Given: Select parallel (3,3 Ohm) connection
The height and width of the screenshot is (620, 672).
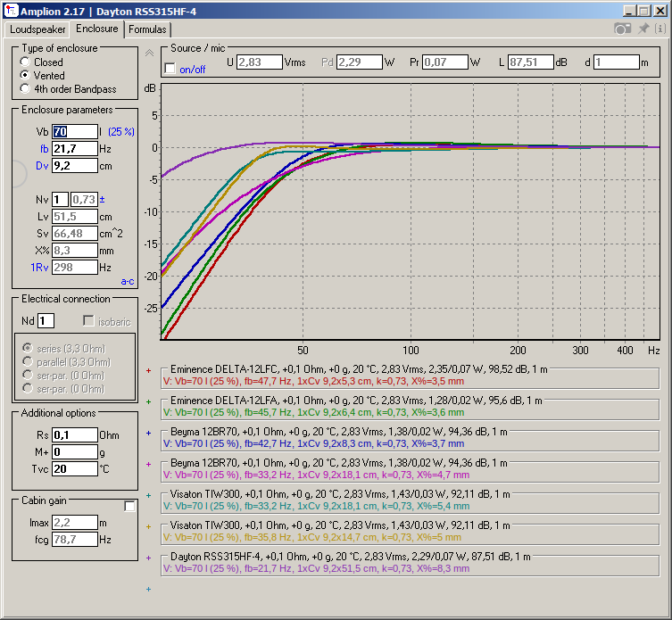Looking at the screenshot, I should pyautogui.click(x=28, y=361).
